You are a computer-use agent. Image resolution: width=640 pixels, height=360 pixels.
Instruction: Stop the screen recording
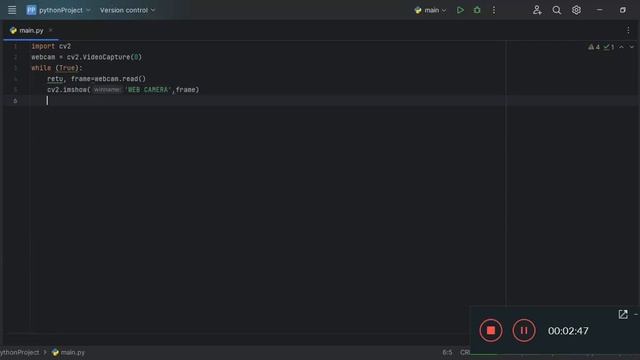click(491, 331)
